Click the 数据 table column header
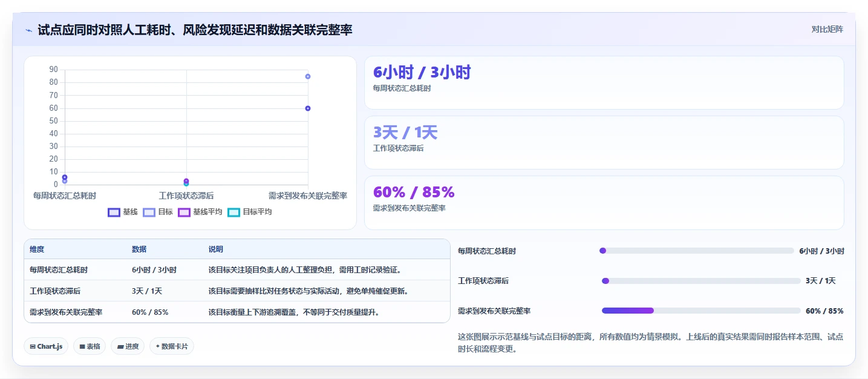The width and height of the screenshot is (868, 379). [x=139, y=249]
